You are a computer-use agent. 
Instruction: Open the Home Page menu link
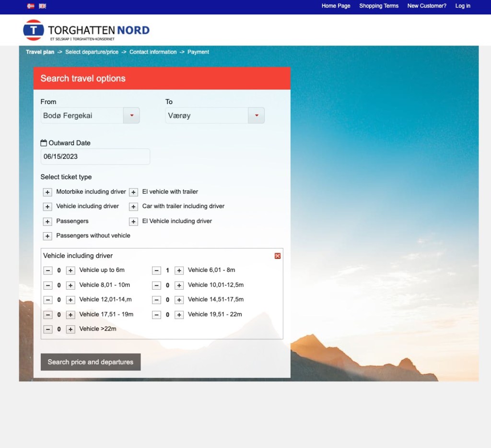coord(336,6)
